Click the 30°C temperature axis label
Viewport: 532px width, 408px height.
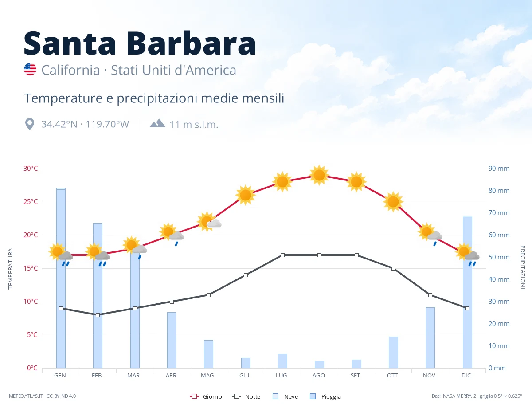[x=31, y=169]
